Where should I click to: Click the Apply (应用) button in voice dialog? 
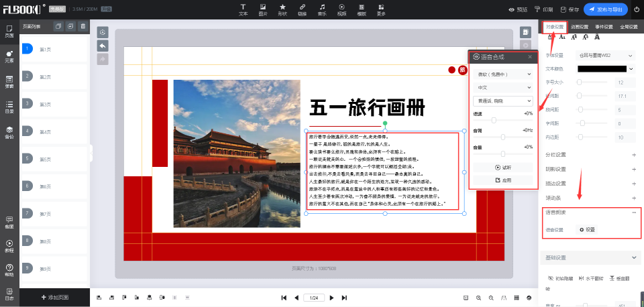502,180
